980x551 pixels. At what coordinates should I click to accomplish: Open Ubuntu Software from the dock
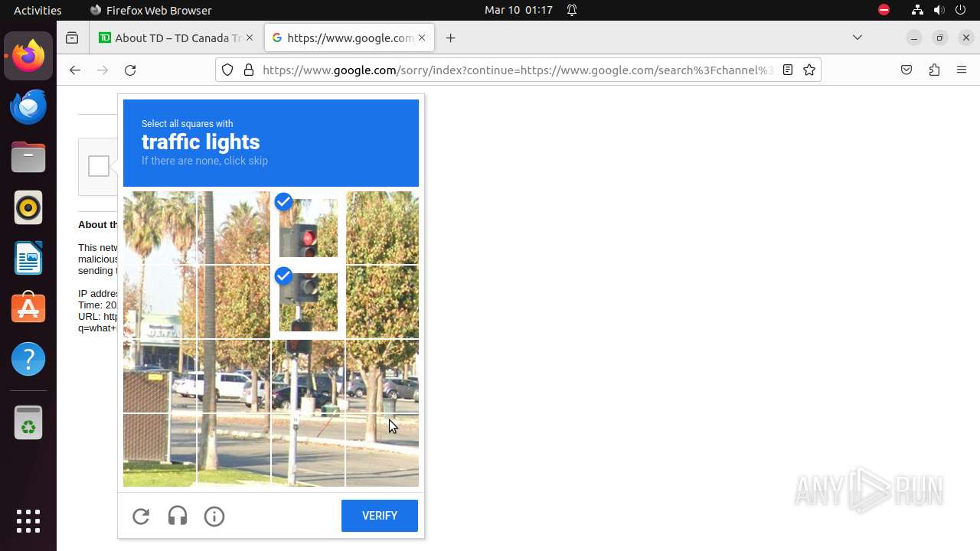[28, 308]
